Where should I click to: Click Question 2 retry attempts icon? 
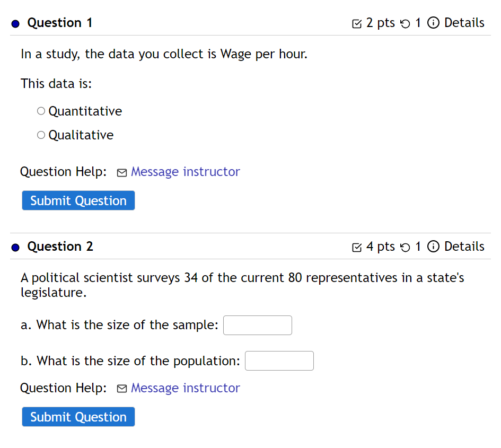(405, 247)
